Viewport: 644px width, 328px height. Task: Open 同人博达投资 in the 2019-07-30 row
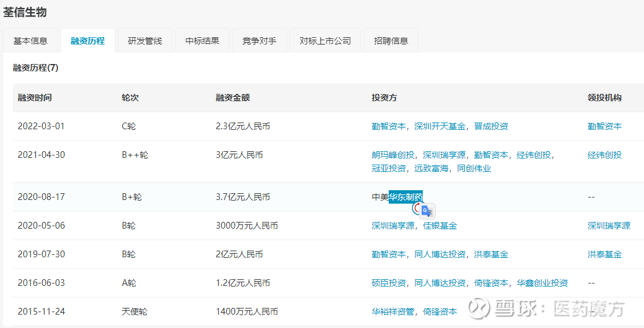tap(440, 254)
